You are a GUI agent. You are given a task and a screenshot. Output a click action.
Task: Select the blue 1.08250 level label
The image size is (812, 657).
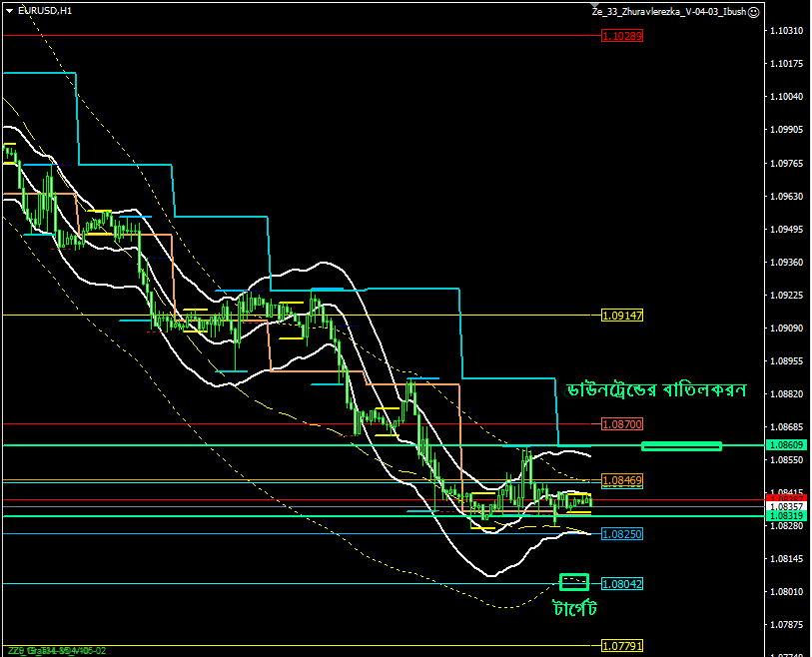[x=622, y=534]
